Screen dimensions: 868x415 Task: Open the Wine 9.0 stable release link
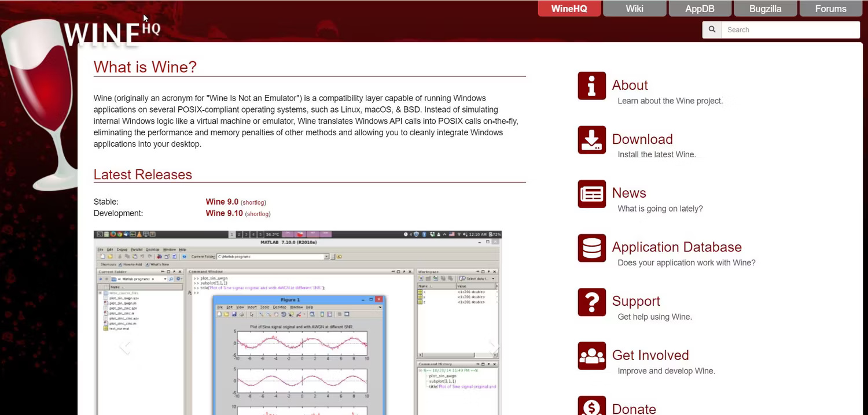(x=222, y=202)
